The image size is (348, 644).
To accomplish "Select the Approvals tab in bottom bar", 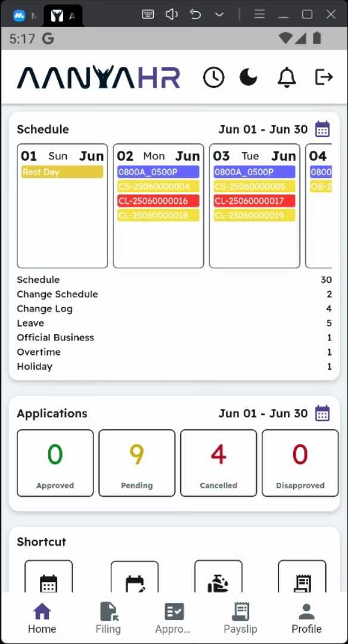I will pyautogui.click(x=173, y=618).
